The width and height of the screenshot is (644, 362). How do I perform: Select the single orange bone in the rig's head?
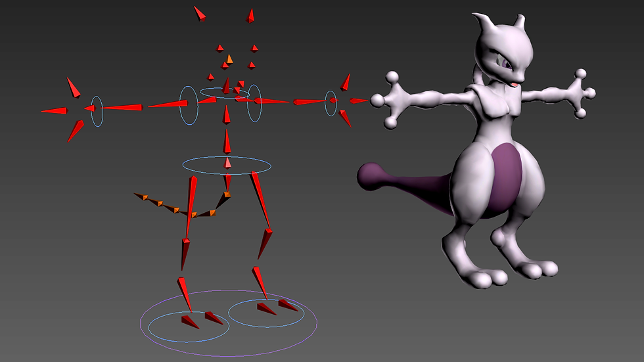(x=229, y=59)
